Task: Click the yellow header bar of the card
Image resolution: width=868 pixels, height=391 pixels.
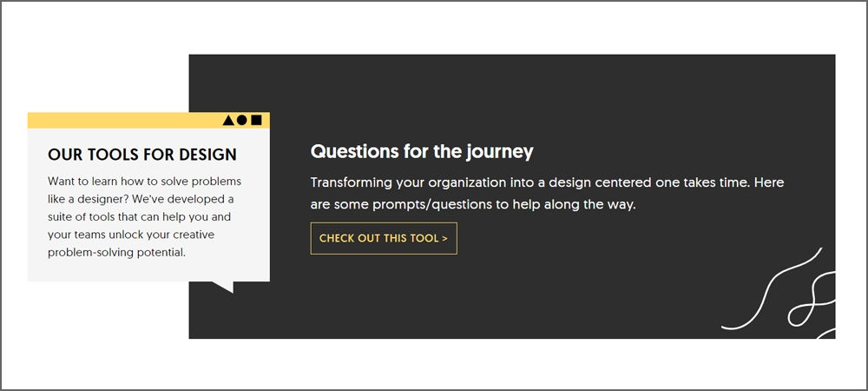Action: (x=148, y=120)
